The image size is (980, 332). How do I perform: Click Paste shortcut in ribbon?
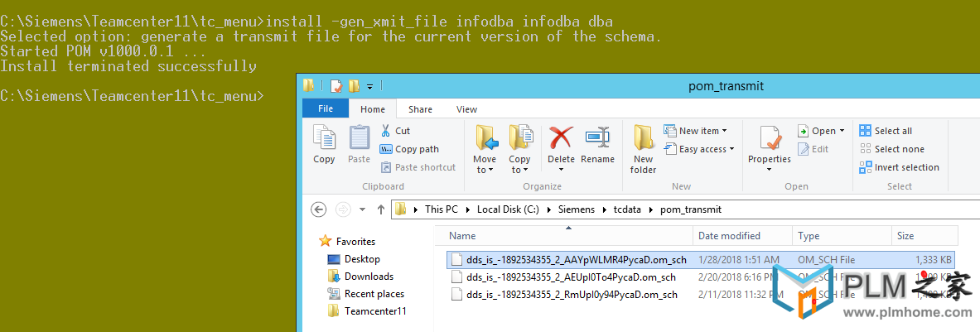418,167
